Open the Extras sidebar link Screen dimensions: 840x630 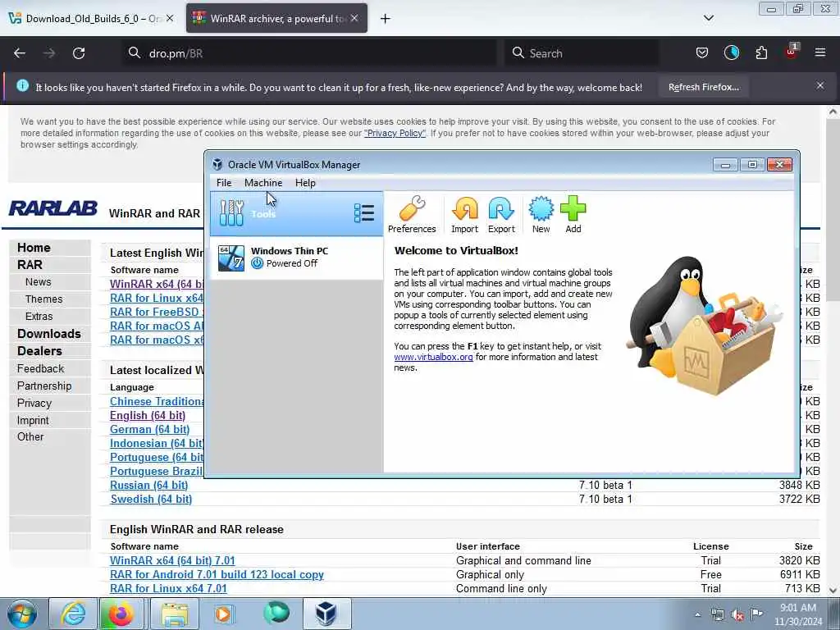click(x=39, y=316)
